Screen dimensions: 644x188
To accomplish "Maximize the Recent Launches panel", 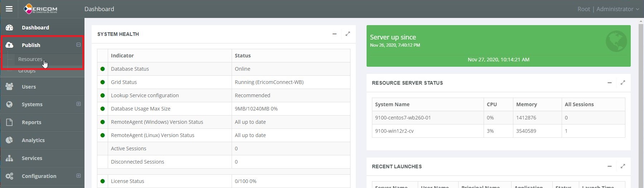I will [x=623, y=166].
